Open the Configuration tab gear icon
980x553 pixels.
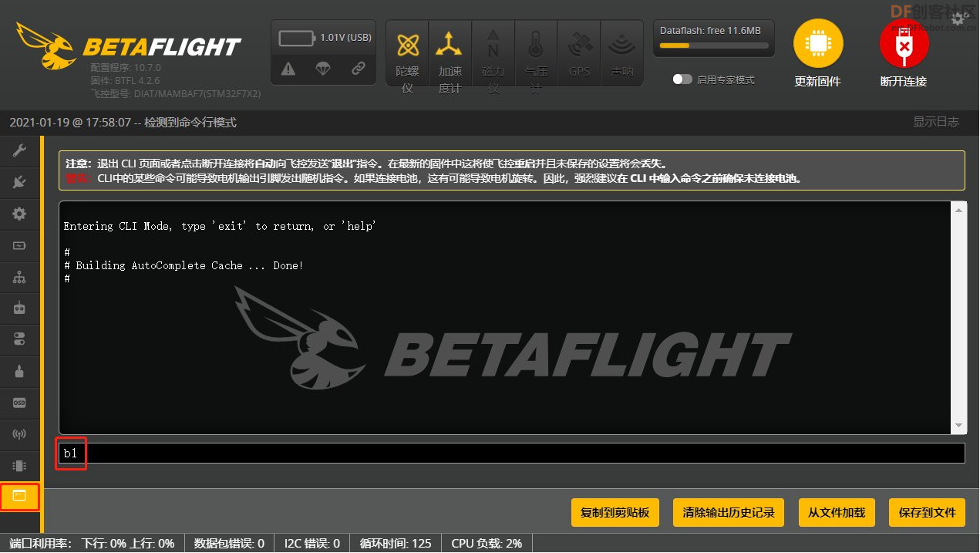click(19, 214)
